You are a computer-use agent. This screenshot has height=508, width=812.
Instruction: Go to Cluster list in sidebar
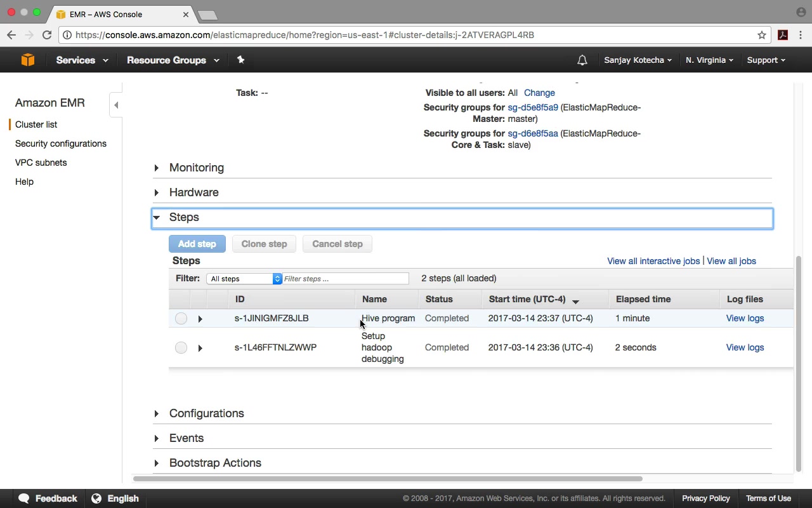point(36,124)
